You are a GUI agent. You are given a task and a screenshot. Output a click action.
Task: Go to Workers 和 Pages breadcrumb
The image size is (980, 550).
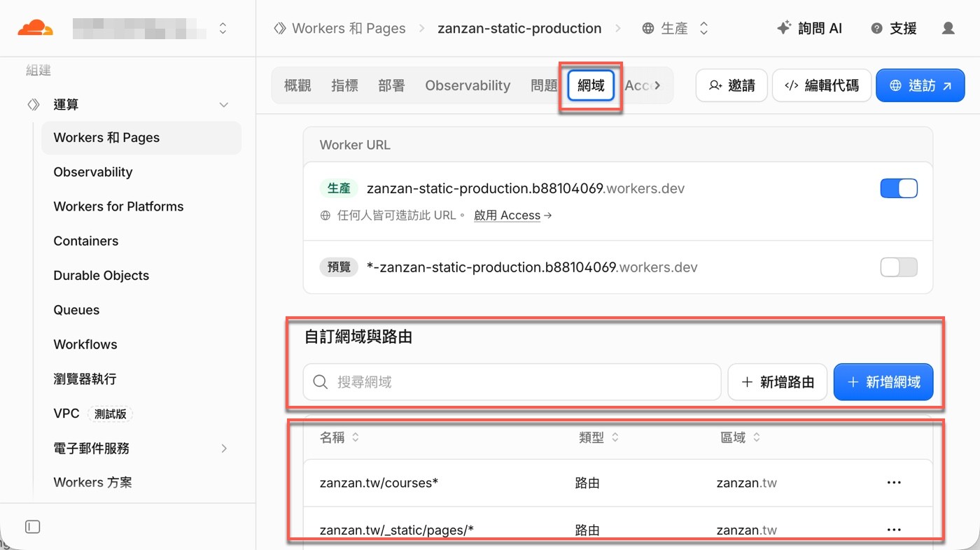pos(339,28)
